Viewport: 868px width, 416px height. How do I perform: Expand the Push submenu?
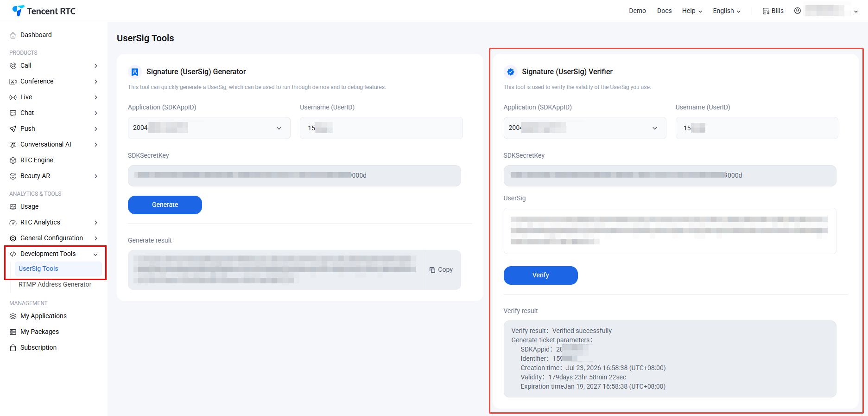96,129
